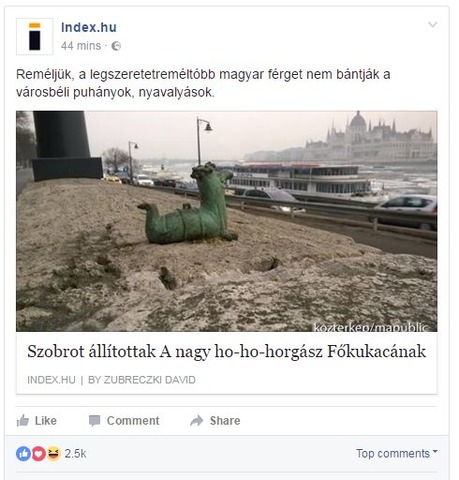Click the Comment speech bubble icon
The image size is (459, 480).
click(x=94, y=421)
